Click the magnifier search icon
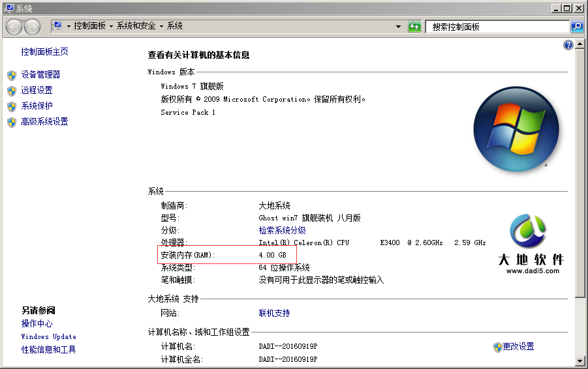Screen dimensions: 588x369 pyautogui.click(x=577, y=27)
